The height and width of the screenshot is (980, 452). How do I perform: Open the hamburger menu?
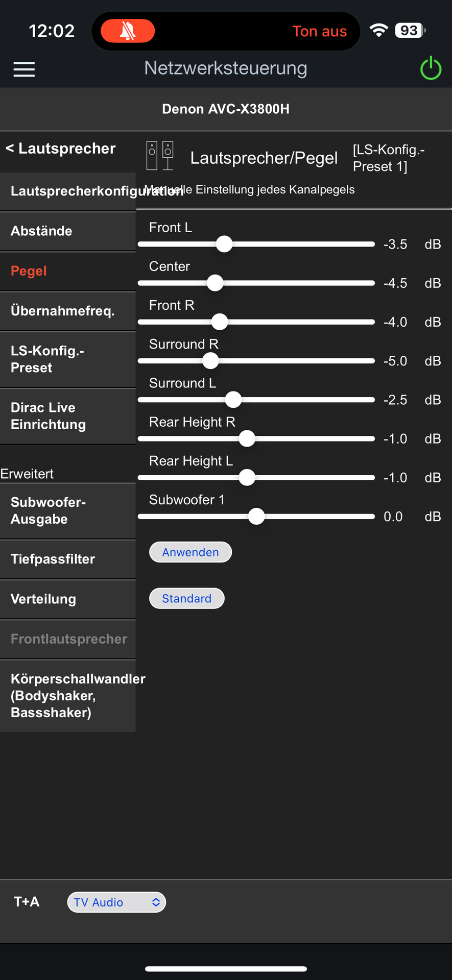coord(24,69)
